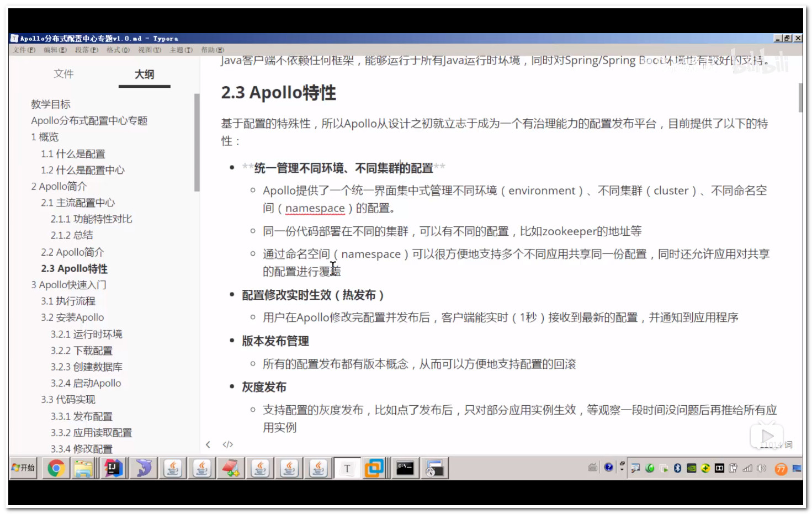Go to outline item 3.2.2 下载配置
The width and height of the screenshot is (812, 514).
(x=82, y=351)
